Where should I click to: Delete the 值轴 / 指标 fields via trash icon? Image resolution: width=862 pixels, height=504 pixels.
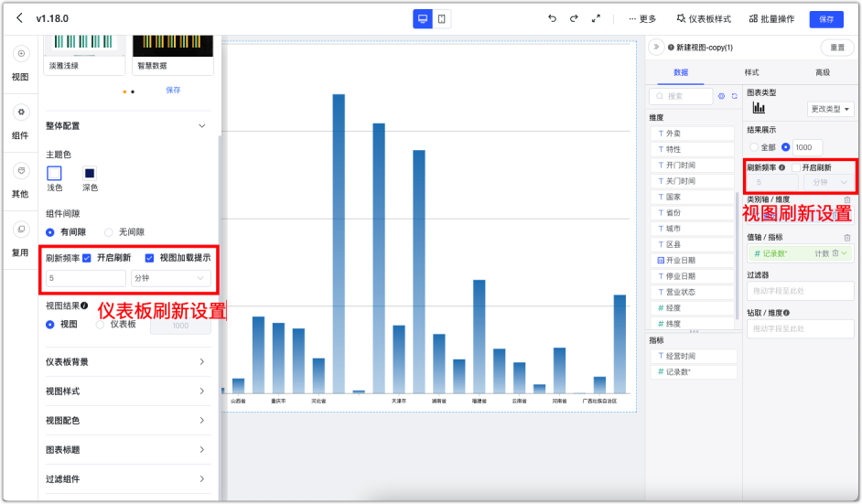847,238
